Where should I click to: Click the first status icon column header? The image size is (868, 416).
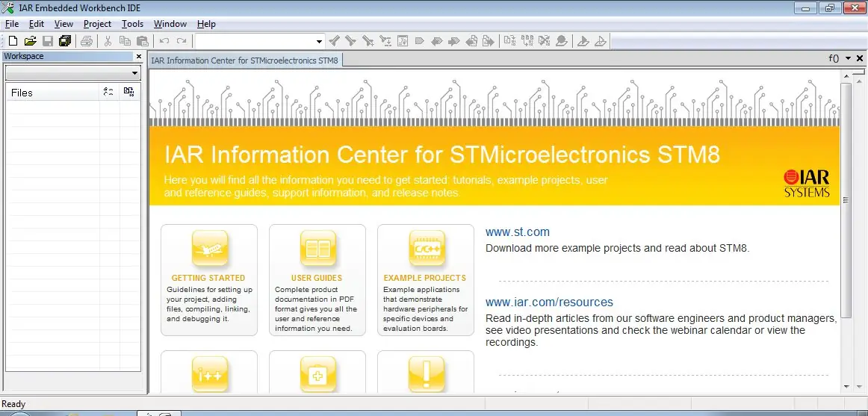[x=108, y=93]
